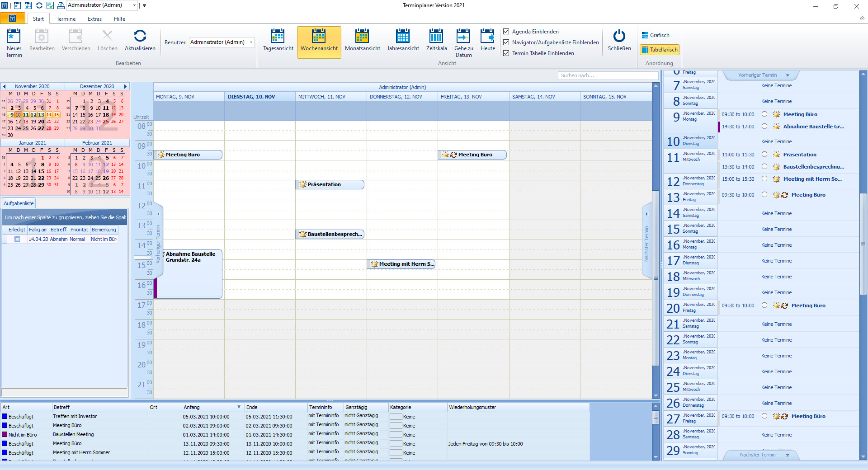
Task: Open the quick access toolbar customize arrow
Action: 144,5
